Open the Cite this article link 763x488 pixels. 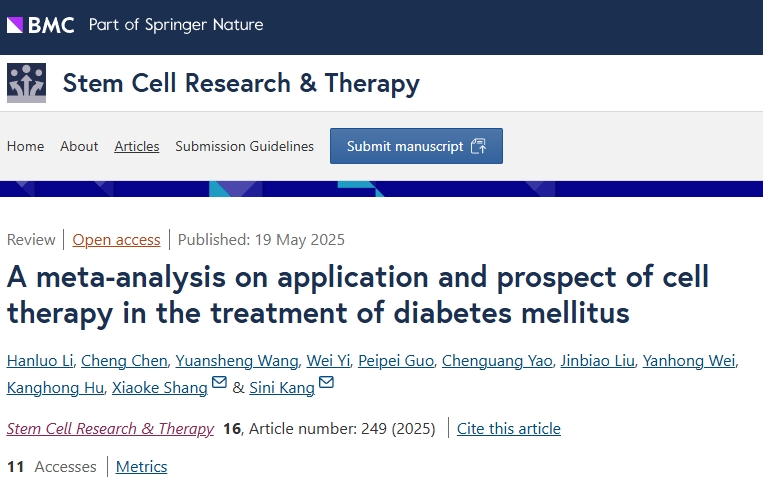509,429
